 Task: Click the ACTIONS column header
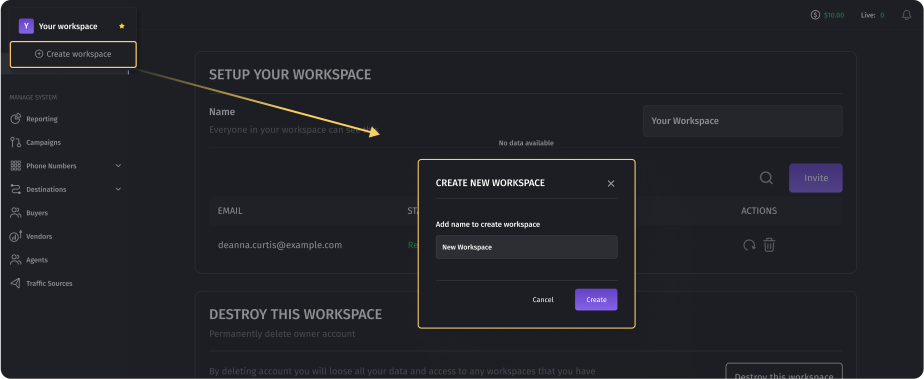759,210
